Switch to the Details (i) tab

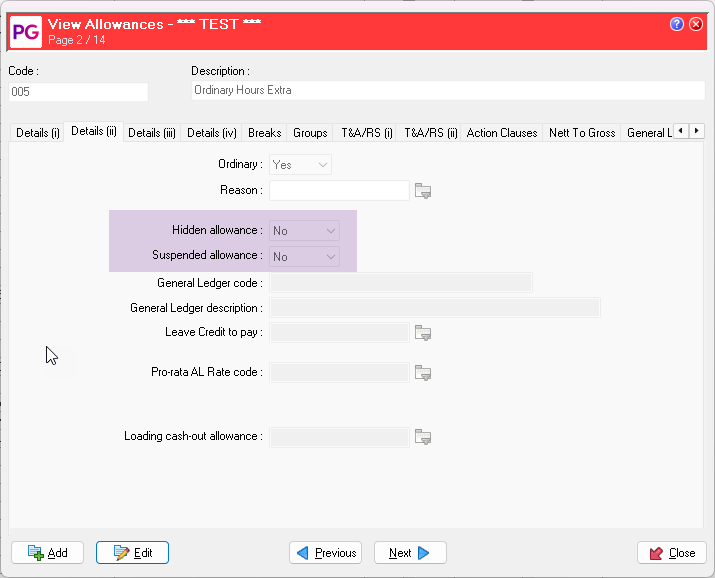pyautogui.click(x=38, y=133)
